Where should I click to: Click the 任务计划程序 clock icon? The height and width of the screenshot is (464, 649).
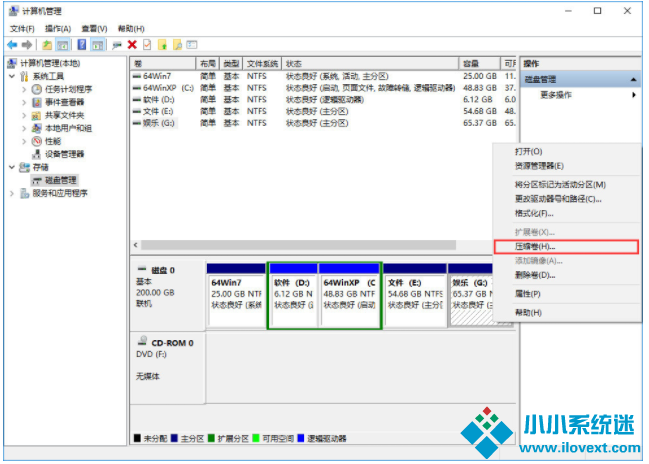[36, 89]
